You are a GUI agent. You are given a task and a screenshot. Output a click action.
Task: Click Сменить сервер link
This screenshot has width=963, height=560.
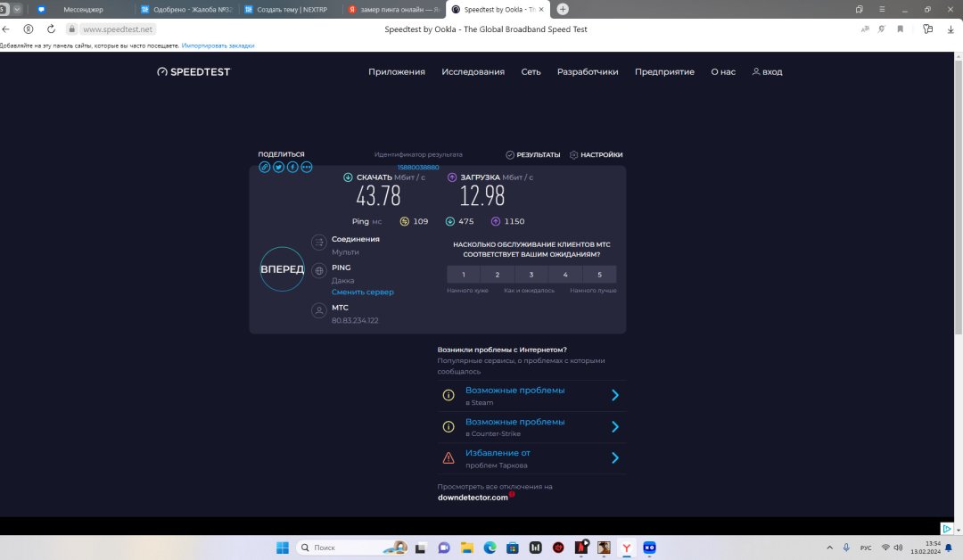(x=362, y=292)
